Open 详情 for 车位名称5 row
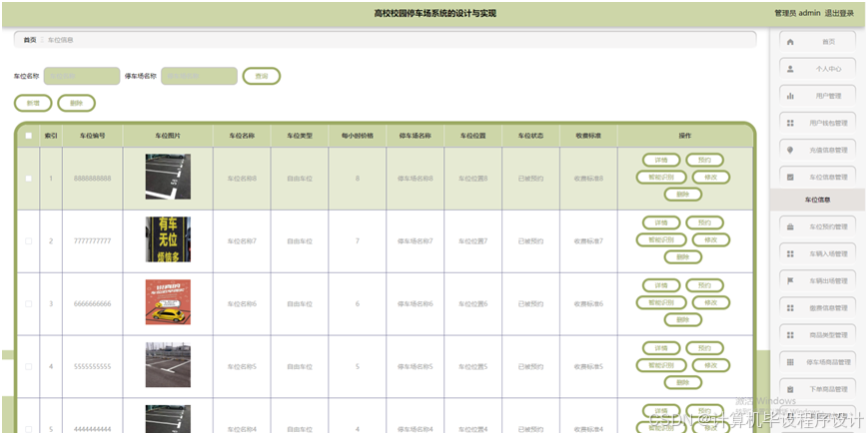The height and width of the screenshot is (435, 868). click(x=661, y=348)
